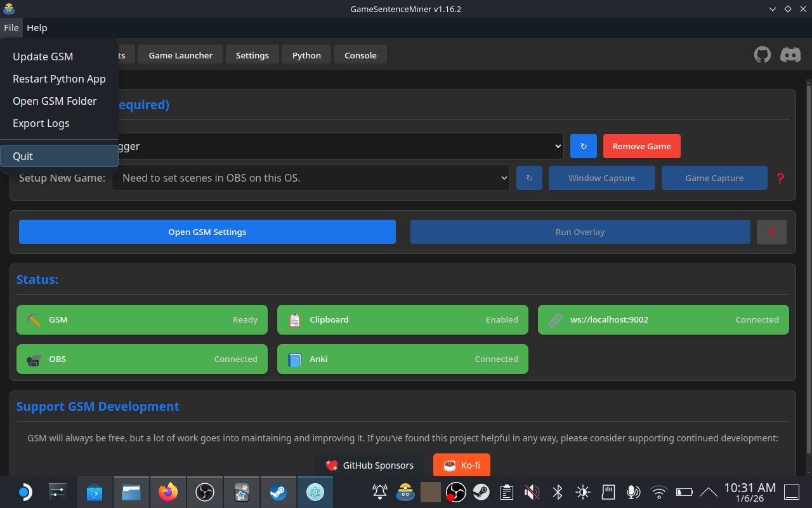This screenshot has width=812, height=508.
Task: Support development via Ko-fi
Action: [x=461, y=465]
